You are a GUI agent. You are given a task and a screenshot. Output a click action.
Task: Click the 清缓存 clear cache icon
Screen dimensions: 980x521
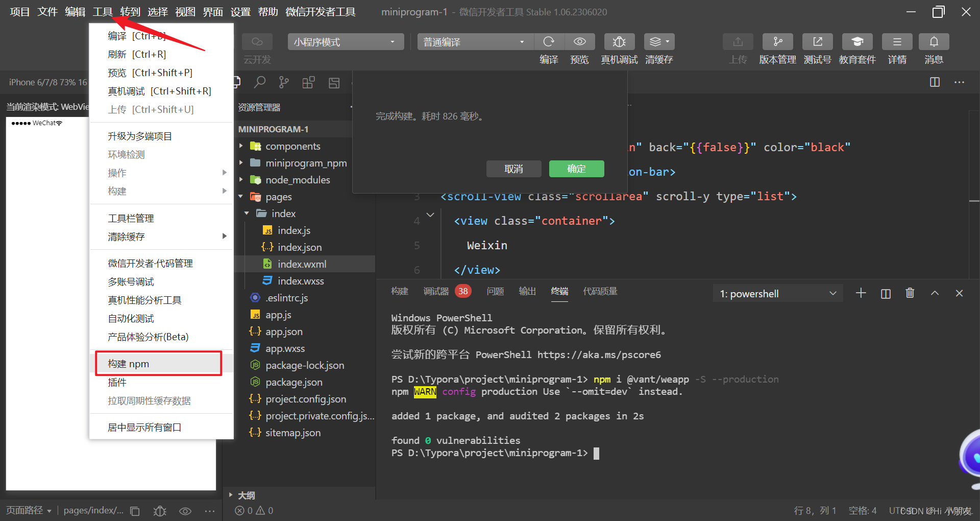pyautogui.click(x=659, y=42)
